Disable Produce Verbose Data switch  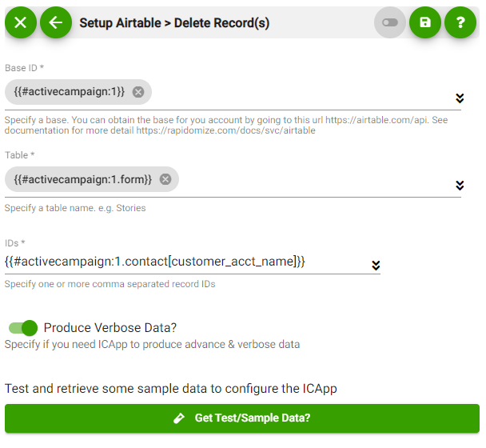(x=23, y=328)
